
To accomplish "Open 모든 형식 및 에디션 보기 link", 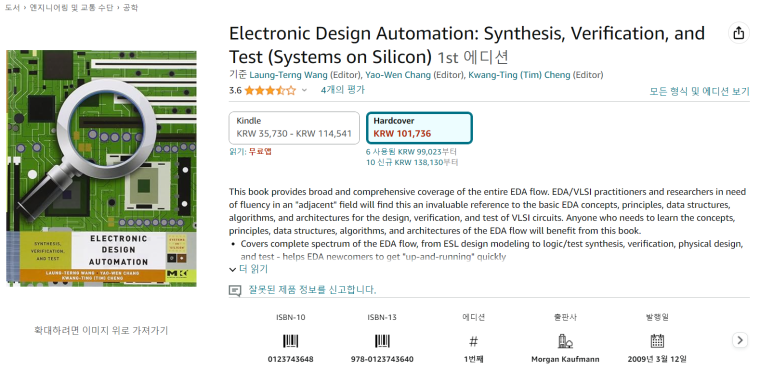I will [699, 91].
